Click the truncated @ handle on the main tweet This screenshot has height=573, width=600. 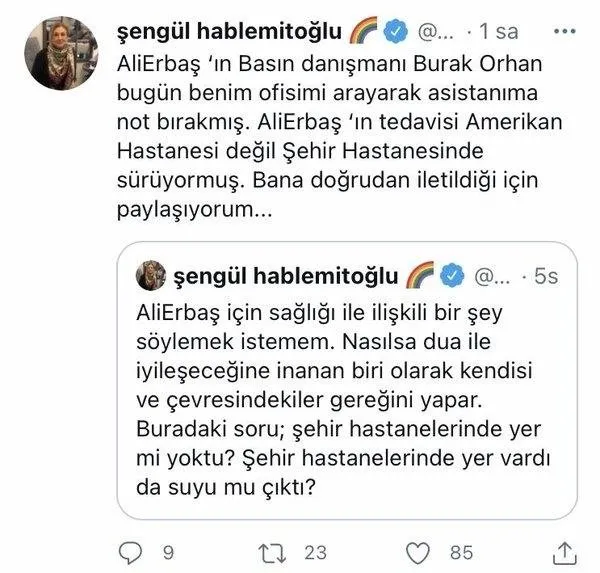pos(436,32)
